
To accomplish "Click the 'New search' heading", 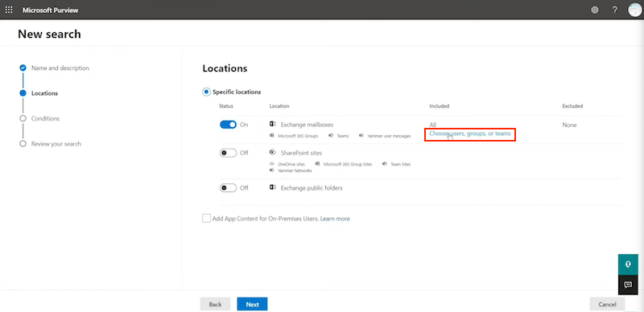I will click(x=49, y=34).
